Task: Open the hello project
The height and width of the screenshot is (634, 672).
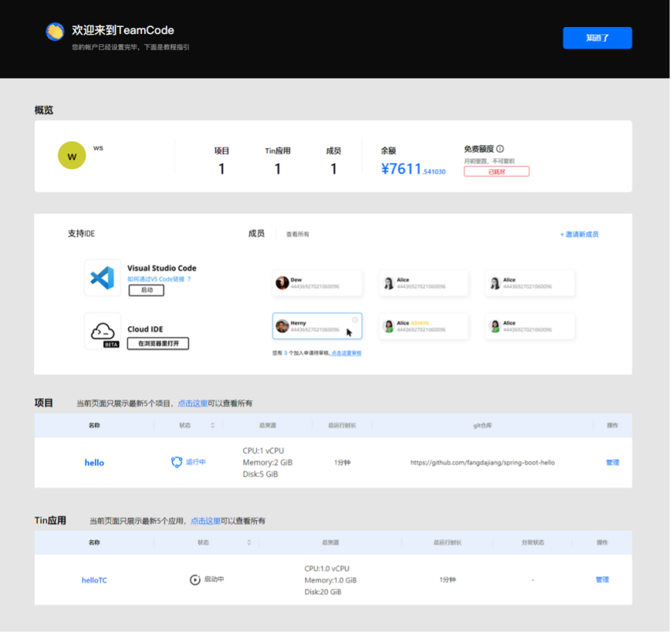Action: point(94,464)
